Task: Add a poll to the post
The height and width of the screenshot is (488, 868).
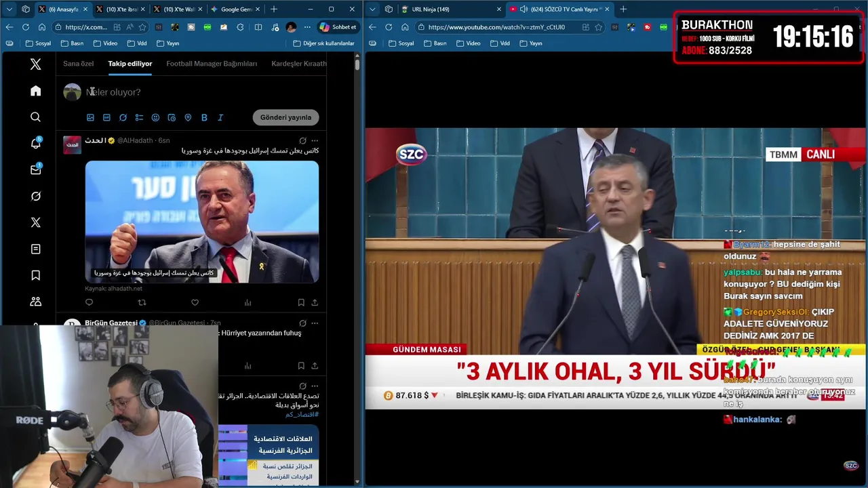Action: pos(139,117)
